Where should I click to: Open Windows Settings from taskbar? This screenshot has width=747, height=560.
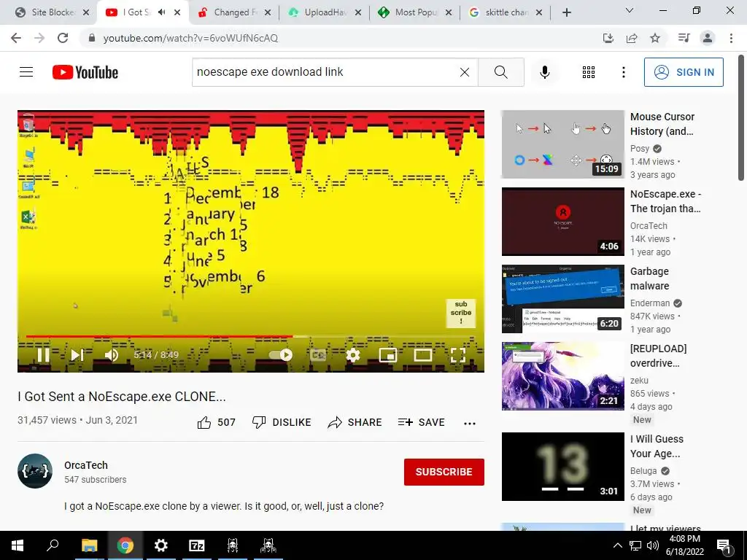coord(161,545)
